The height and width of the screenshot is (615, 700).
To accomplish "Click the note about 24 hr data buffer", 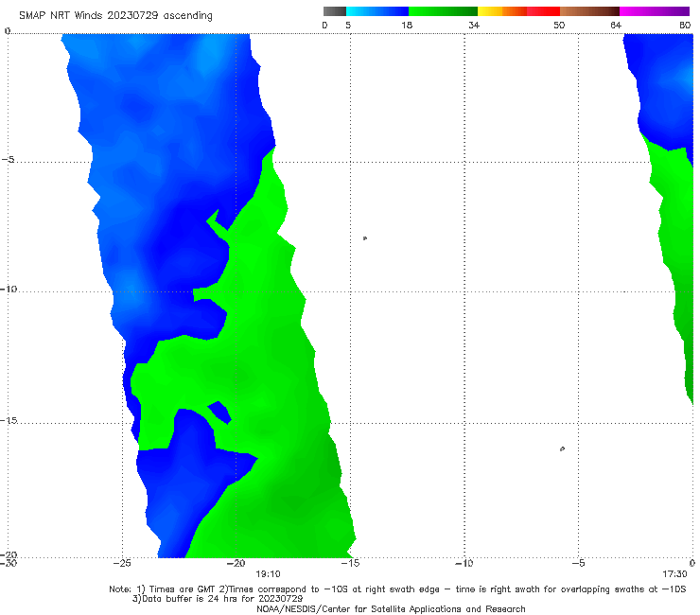I will 218,599.
